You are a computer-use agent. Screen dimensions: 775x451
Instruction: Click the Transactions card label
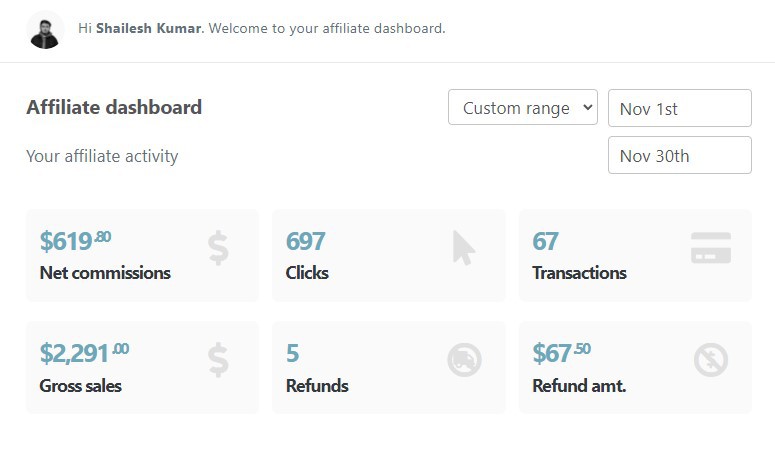click(579, 273)
